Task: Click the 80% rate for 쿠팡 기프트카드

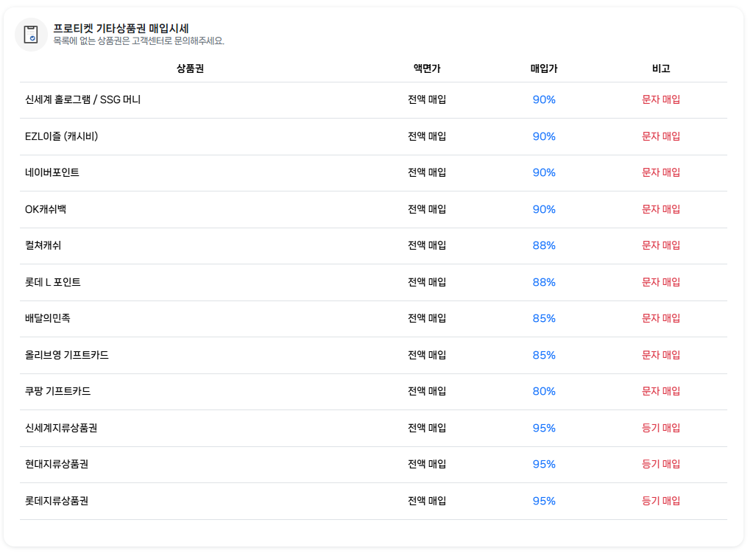Action: point(544,391)
